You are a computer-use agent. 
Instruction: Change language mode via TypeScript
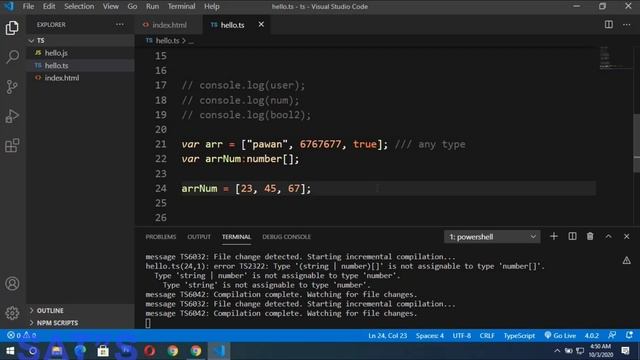[519, 336]
